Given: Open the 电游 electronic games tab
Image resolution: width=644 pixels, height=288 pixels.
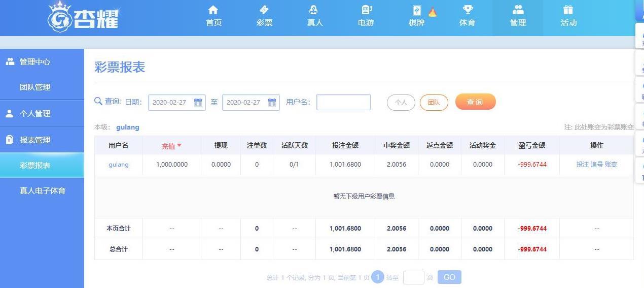Looking at the screenshot, I should click(366, 17).
